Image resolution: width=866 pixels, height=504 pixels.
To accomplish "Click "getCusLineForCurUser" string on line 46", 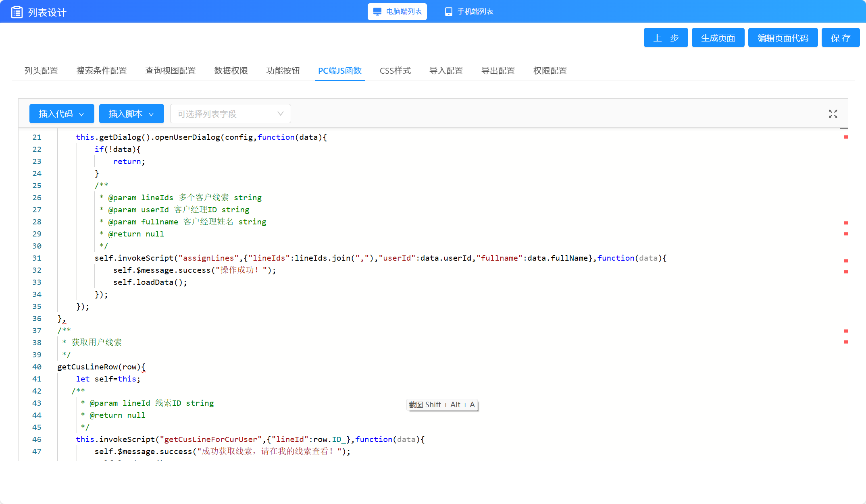I will pyautogui.click(x=210, y=440).
